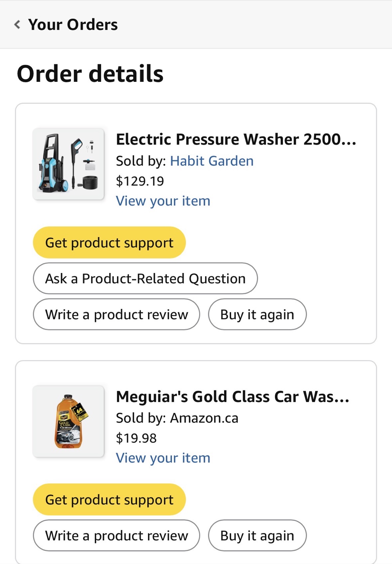Screen dimensions: 392x564
Task: Write a product review for pressure washer
Action: pyautogui.click(x=117, y=315)
